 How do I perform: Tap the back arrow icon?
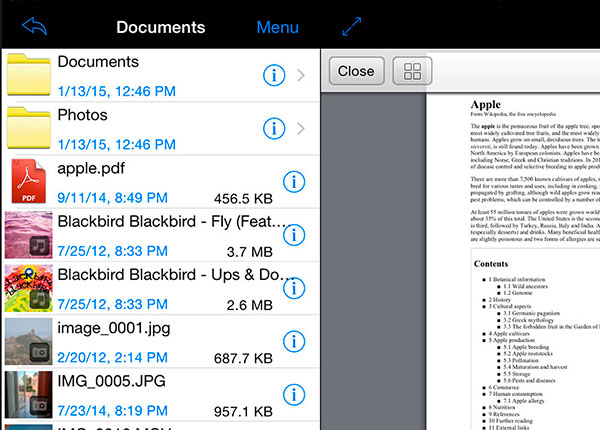[x=34, y=26]
